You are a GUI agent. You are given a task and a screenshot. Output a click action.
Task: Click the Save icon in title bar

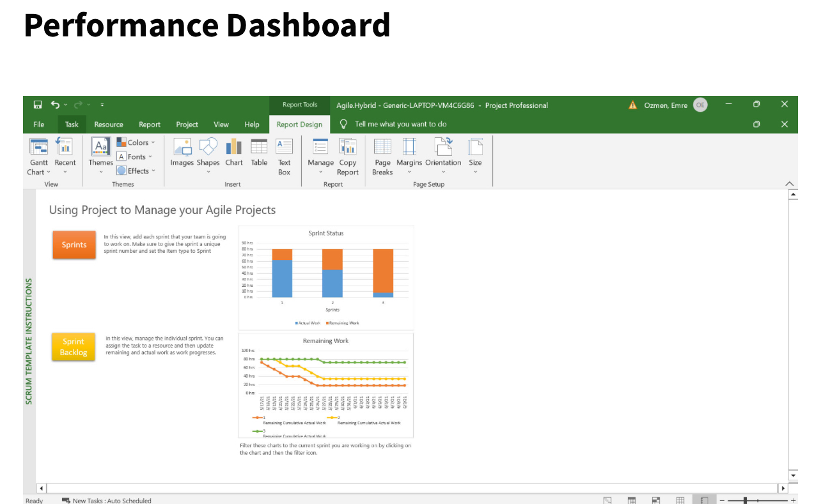(x=38, y=105)
